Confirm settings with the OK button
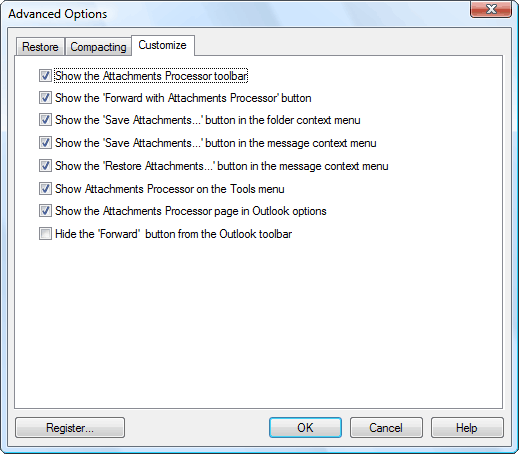 [305, 427]
